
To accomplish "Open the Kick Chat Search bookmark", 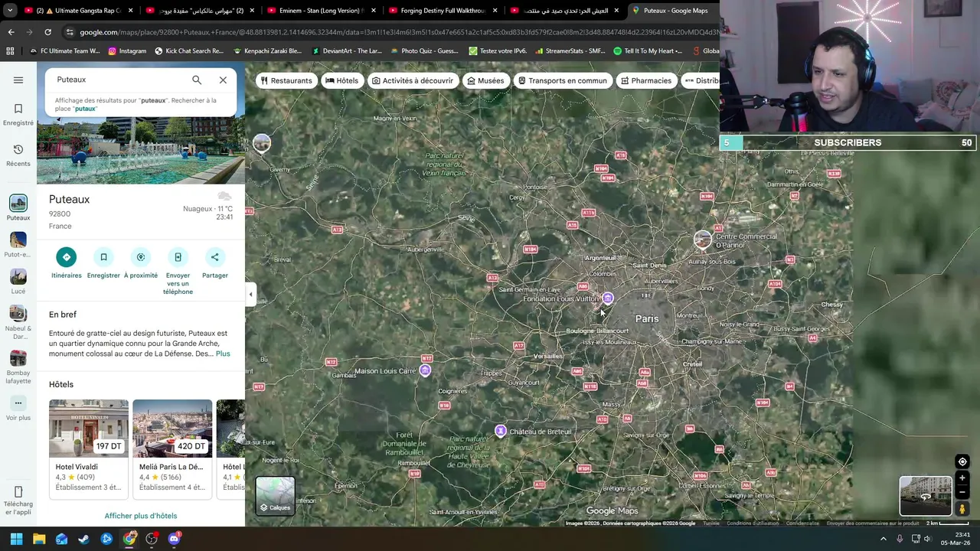I will [x=189, y=51].
